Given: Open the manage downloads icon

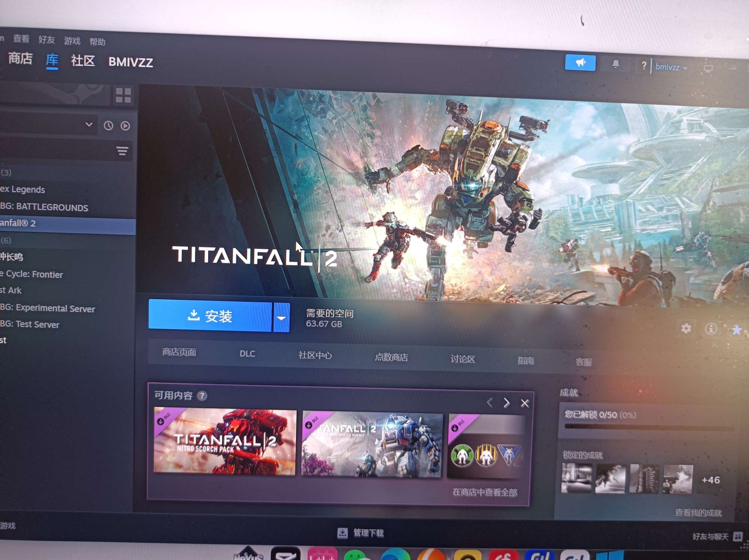Looking at the screenshot, I should pos(342,533).
